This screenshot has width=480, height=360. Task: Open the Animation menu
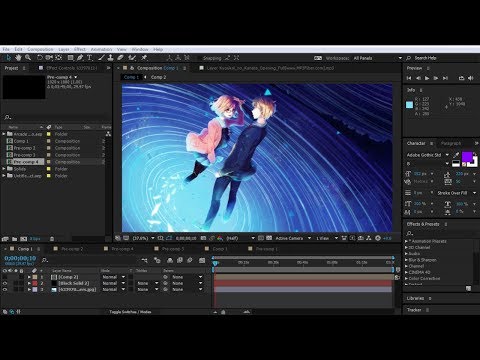coord(101,49)
